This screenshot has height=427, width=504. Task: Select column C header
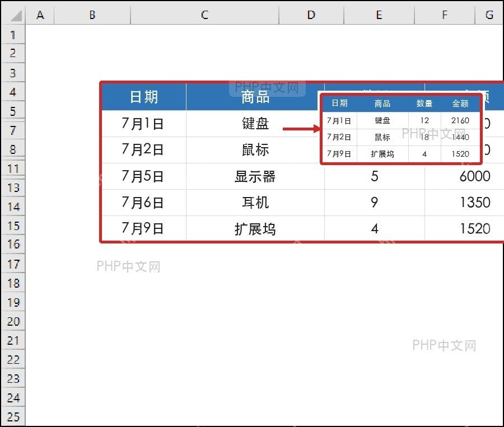pyautogui.click(x=205, y=15)
